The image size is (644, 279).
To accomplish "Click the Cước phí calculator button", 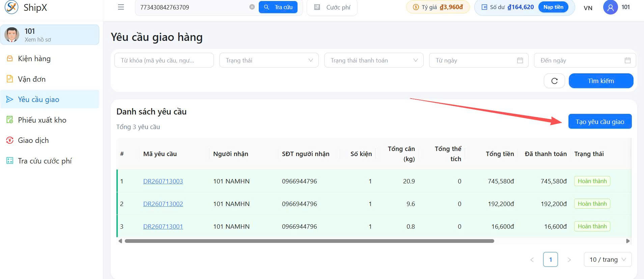I will pyautogui.click(x=332, y=7).
